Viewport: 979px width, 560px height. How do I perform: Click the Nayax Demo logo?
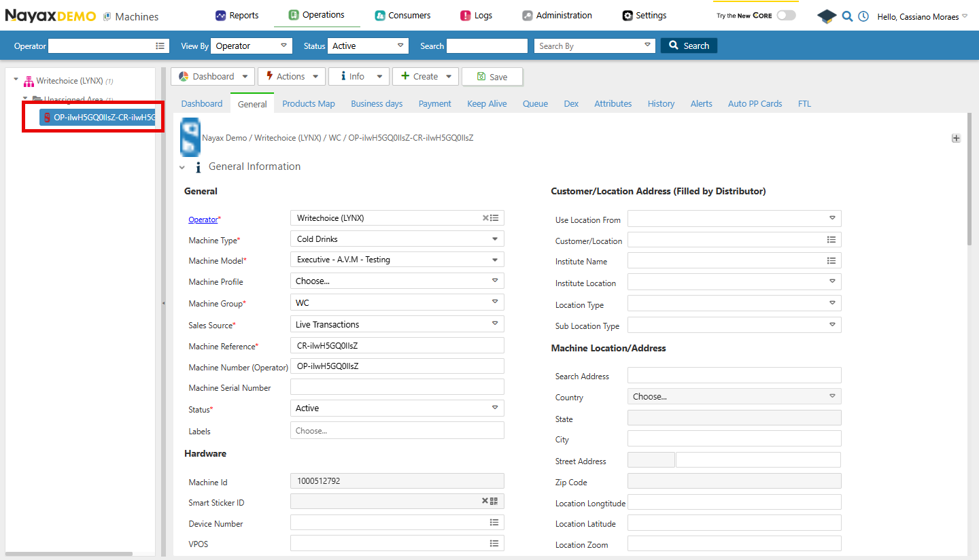(x=50, y=16)
